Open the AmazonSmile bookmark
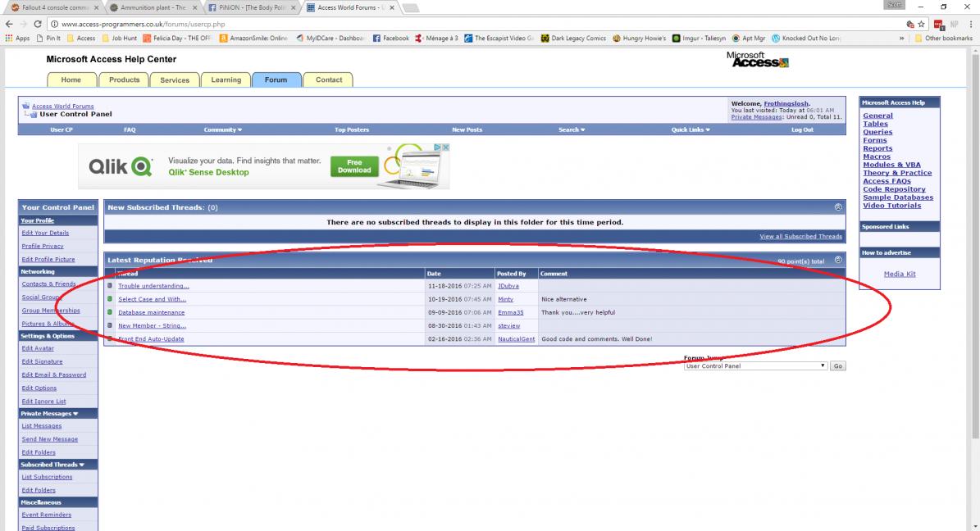 [253, 39]
